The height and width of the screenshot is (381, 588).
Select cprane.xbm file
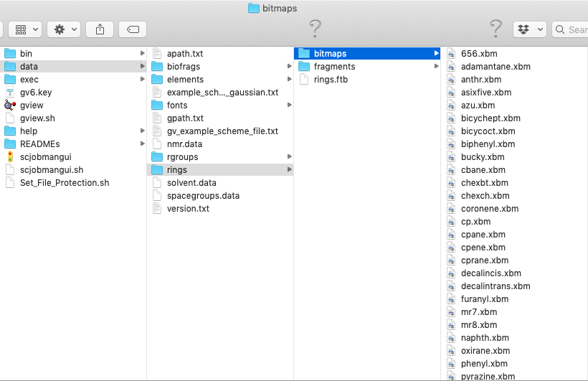click(515, 260)
